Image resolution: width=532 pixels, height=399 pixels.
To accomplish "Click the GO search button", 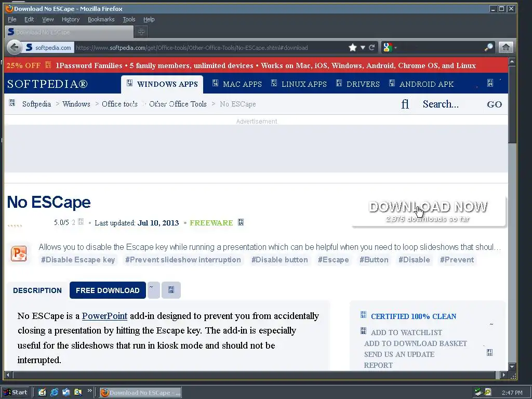I will tap(495, 104).
